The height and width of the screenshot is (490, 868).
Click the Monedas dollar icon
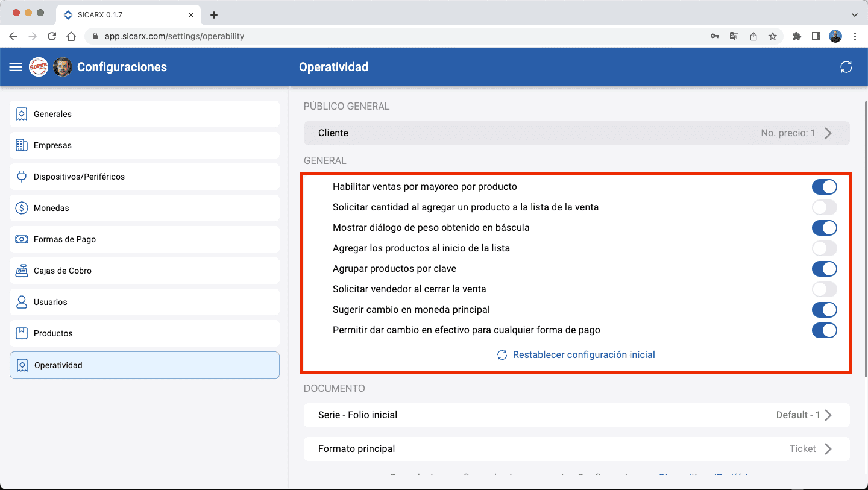22,208
